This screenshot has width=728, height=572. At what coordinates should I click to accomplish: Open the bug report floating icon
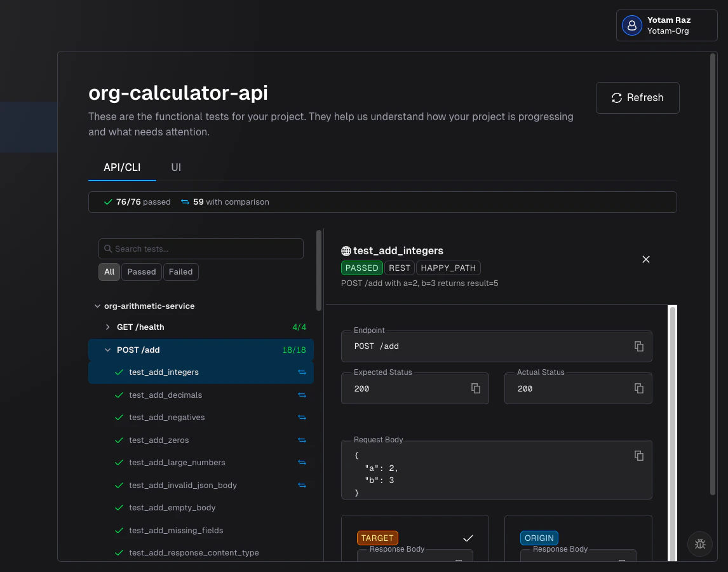tap(700, 544)
